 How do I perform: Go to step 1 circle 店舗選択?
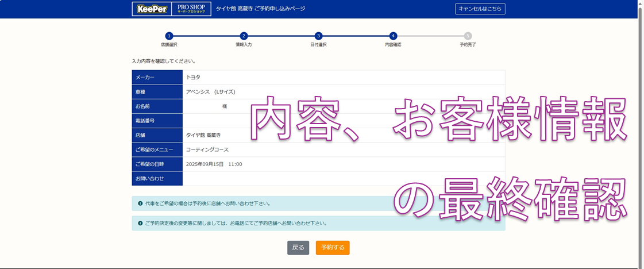169,36
